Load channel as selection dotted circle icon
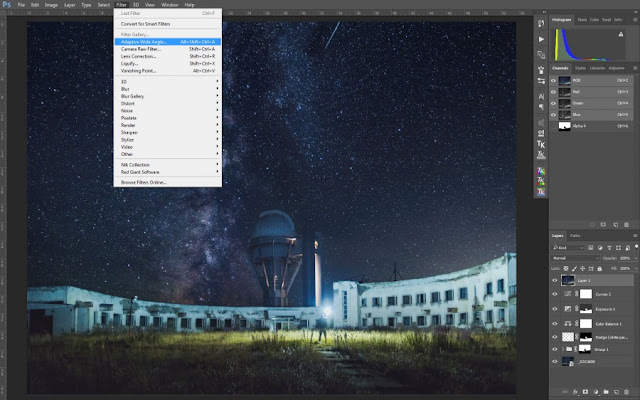This screenshot has height=400, width=640. pos(592,224)
